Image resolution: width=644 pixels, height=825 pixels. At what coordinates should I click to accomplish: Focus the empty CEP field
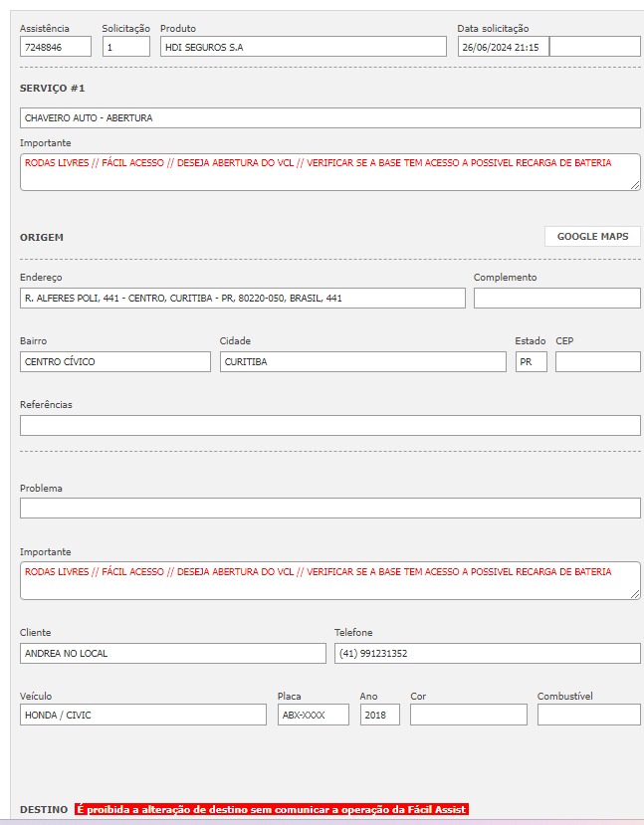click(597, 361)
